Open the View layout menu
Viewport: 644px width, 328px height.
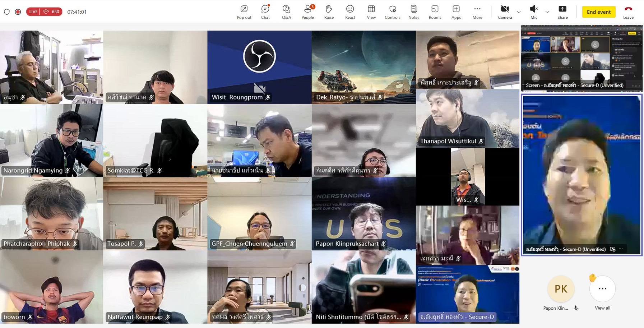(x=371, y=12)
